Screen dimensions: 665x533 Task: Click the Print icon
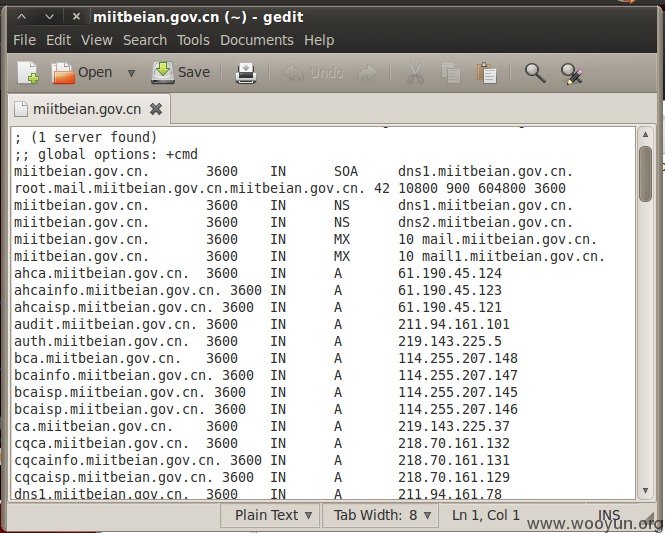246,73
